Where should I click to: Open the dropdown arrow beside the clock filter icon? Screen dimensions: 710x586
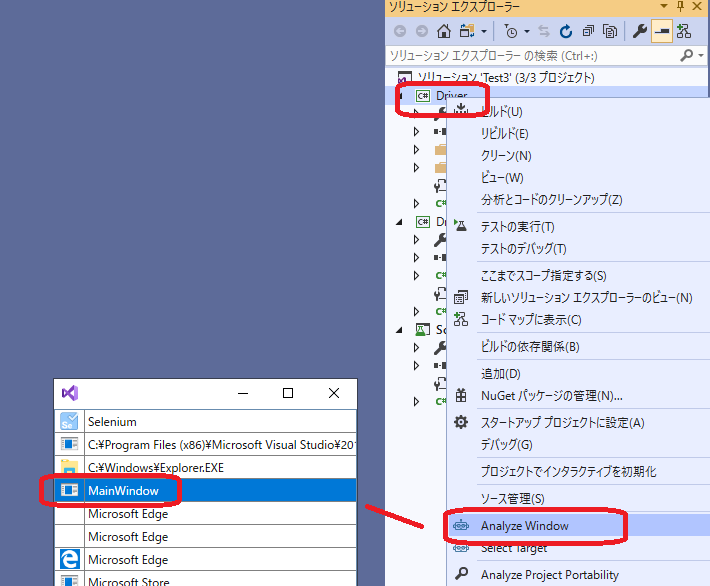[x=527, y=32]
